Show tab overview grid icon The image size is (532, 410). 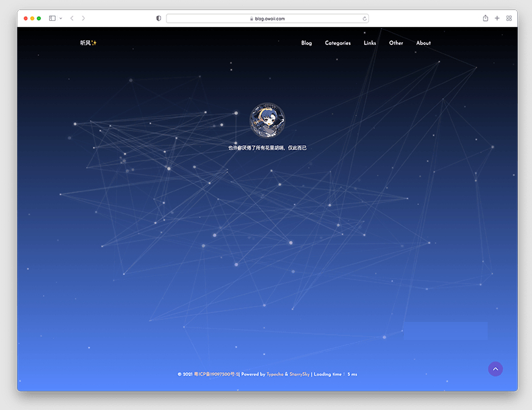click(x=509, y=18)
